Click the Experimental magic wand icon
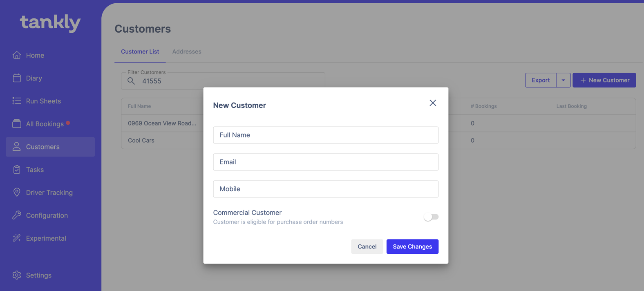 pos(17,238)
